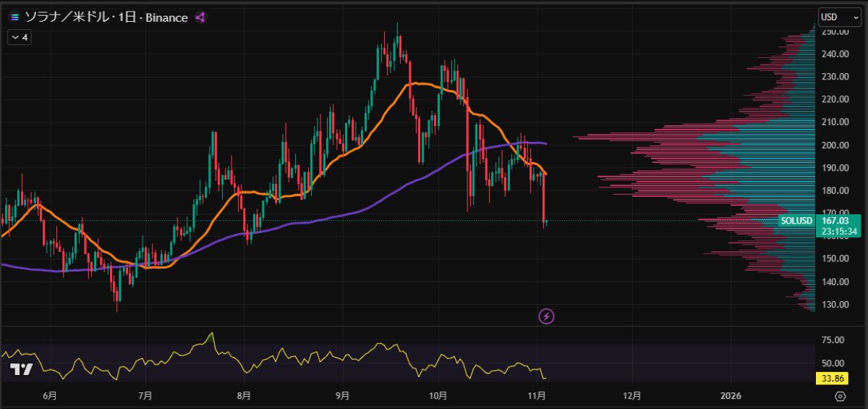Click the purple lightning bolt event marker
This screenshot has width=868, height=409.
(548, 316)
